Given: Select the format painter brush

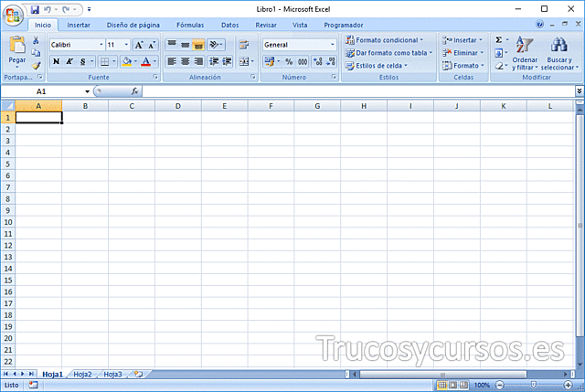Looking at the screenshot, I should [x=36, y=66].
